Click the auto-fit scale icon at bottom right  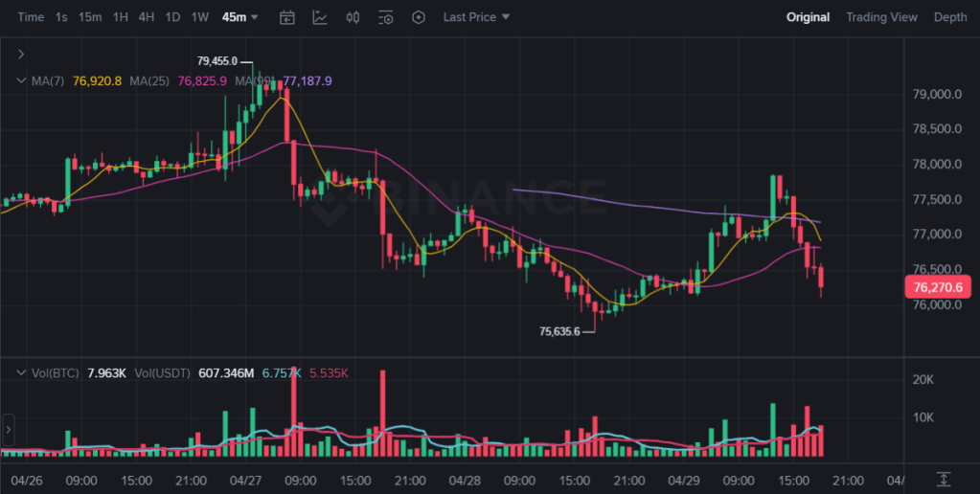944,479
